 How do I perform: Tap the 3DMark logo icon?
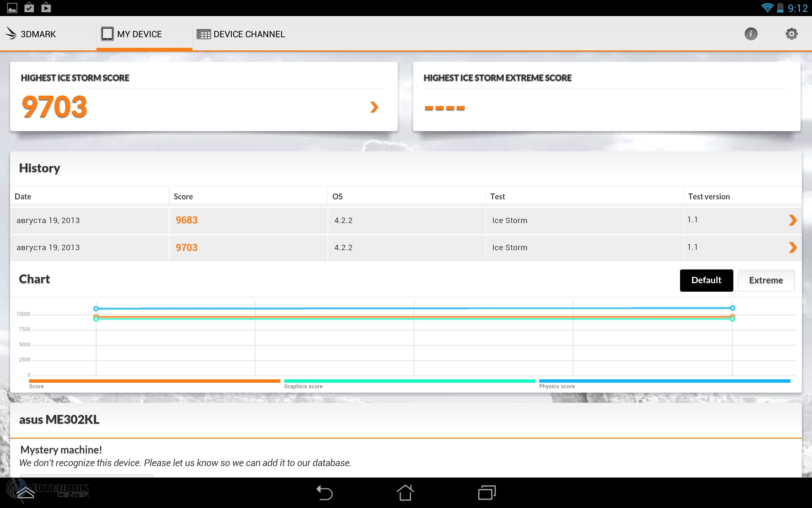[x=11, y=33]
